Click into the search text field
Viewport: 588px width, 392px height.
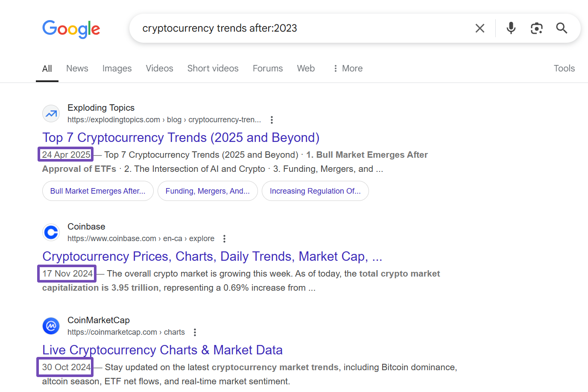point(299,28)
